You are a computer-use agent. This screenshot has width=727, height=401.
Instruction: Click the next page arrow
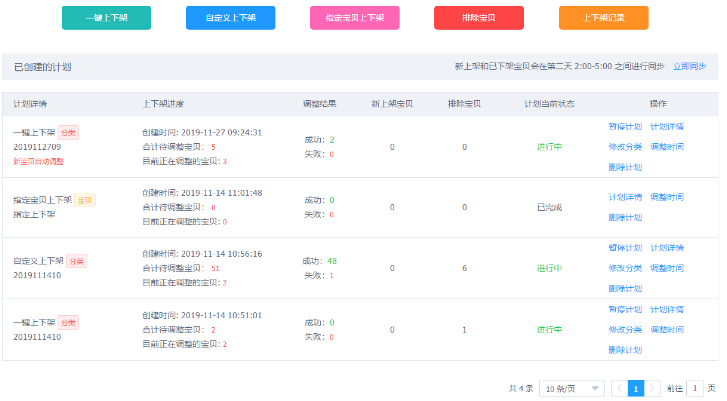point(652,388)
